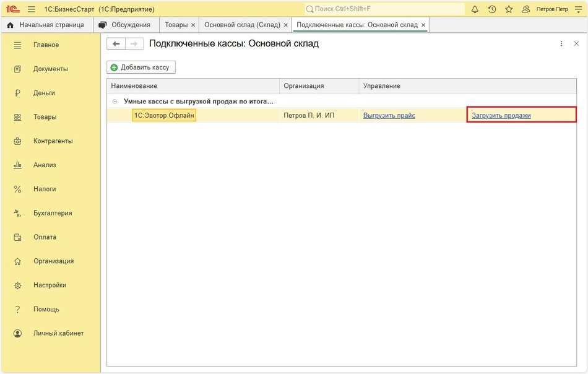Close the Основной склад (Склад) tab
Viewport: 588px width, 374px height.
(x=285, y=25)
